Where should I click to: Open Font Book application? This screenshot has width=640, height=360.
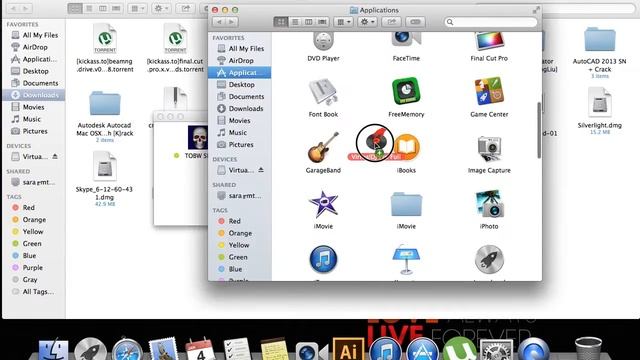323,92
